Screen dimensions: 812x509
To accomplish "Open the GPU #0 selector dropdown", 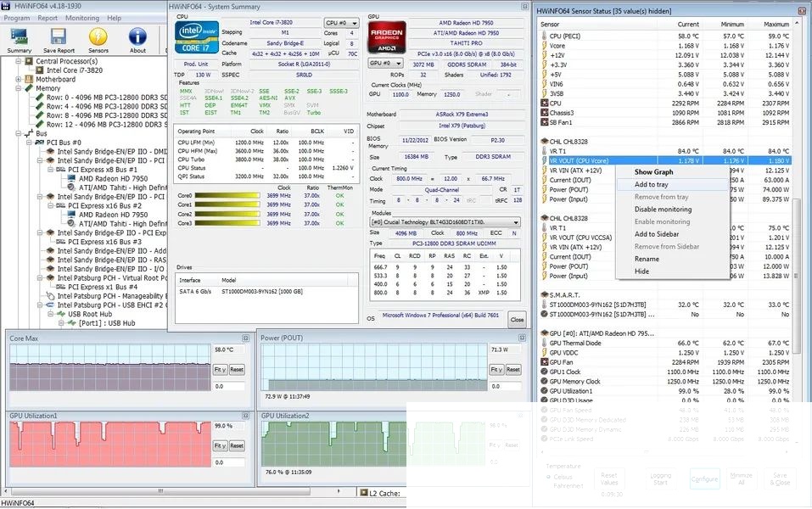I will tap(385, 63).
